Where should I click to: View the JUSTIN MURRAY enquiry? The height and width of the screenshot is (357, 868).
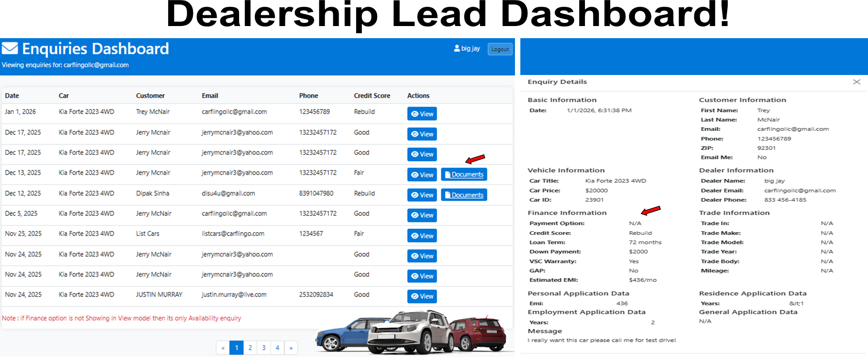[422, 296]
